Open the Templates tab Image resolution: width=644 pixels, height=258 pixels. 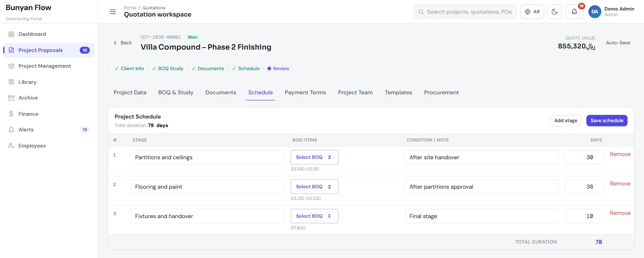click(398, 92)
